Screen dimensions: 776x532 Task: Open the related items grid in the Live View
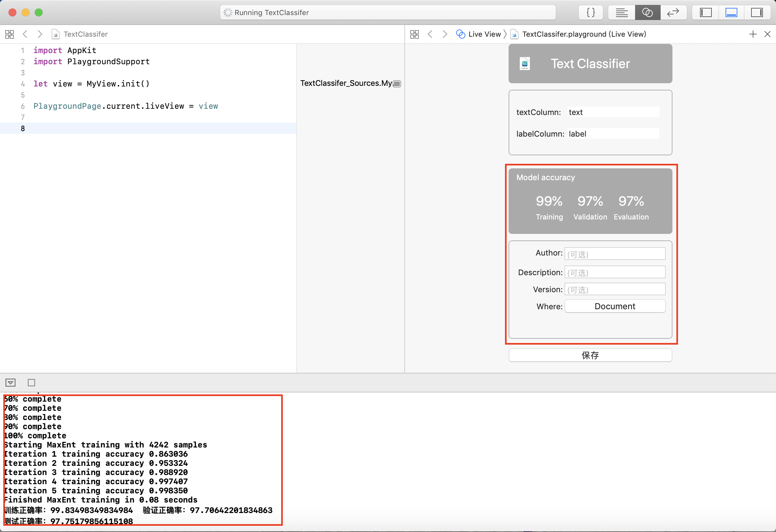click(x=414, y=34)
